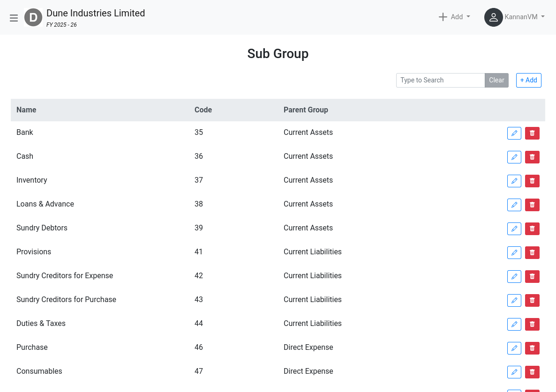Image resolution: width=556 pixels, height=392 pixels.
Task: Select the Loans & Advance name cell
Action: pyautogui.click(x=45, y=204)
